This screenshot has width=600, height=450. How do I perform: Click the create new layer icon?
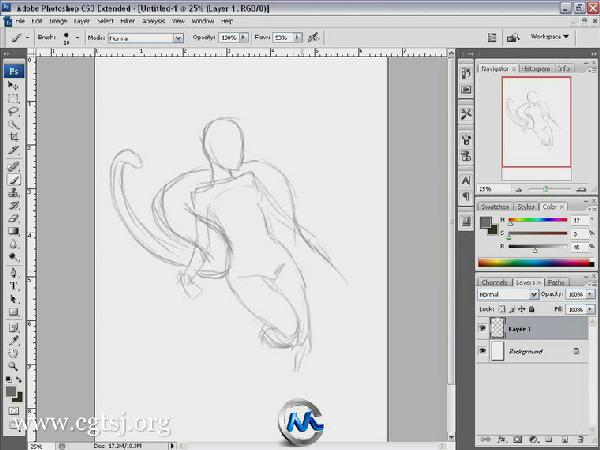[566, 438]
